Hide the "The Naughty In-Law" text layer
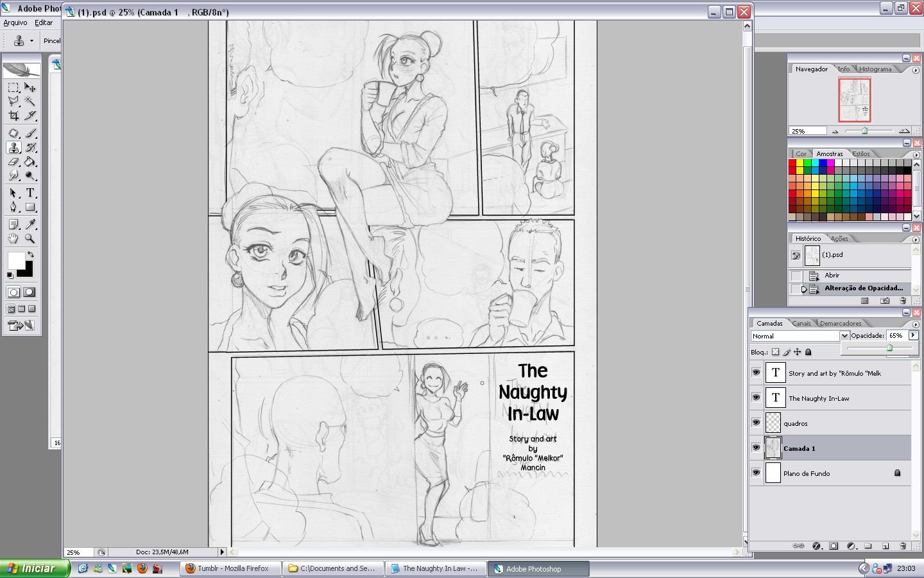 tap(757, 398)
